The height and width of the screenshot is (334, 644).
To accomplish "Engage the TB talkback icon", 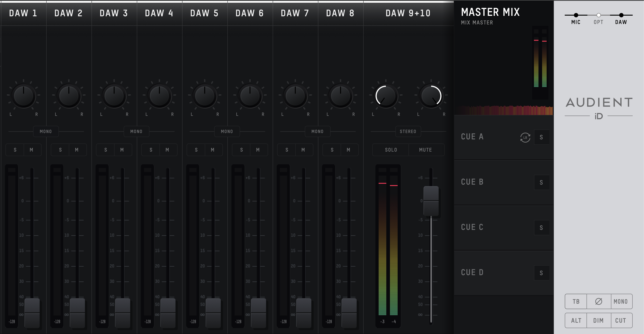I will (576, 301).
